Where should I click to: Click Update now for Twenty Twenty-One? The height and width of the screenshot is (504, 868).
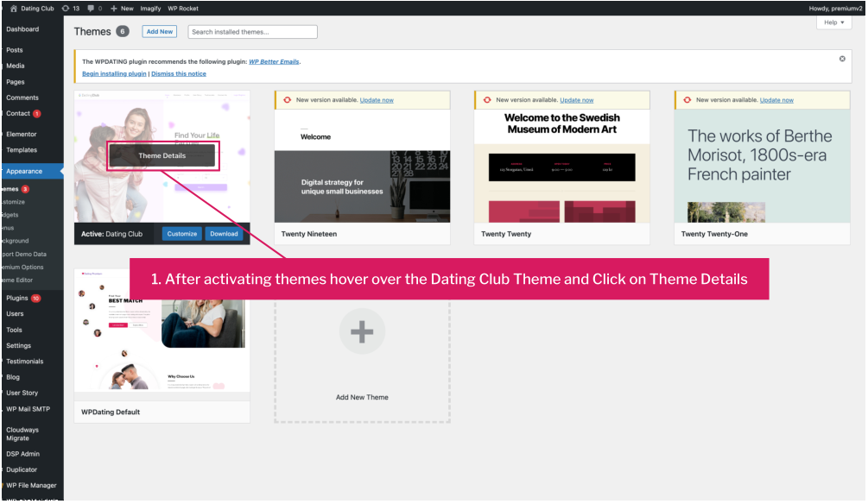pyautogui.click(x=776, y=100)
